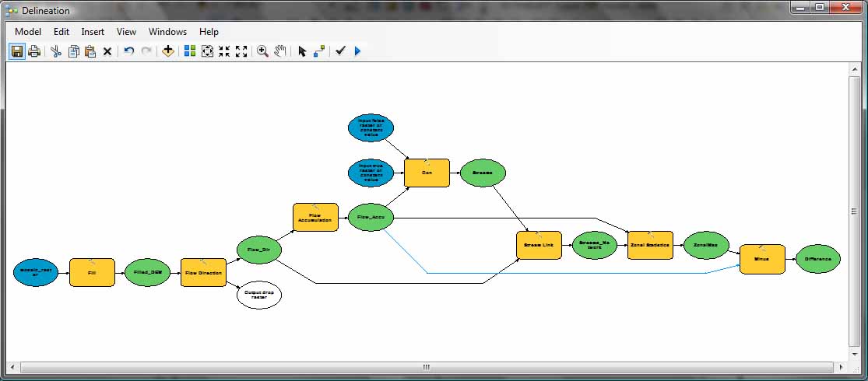Select the Streams output oval

(483, 173)
